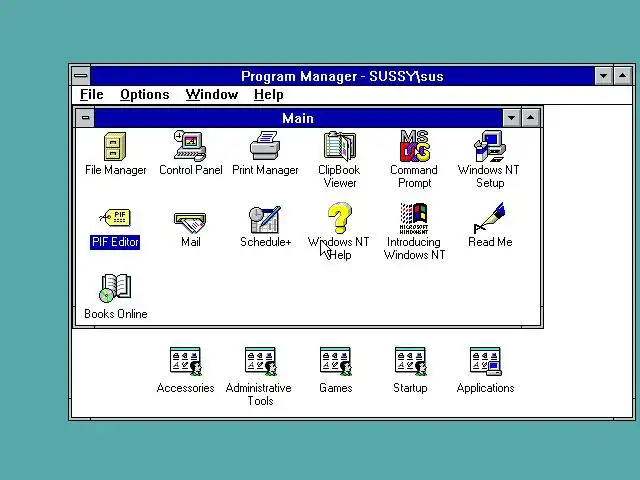Open the Read Me pen icon
Image resolution: width=640 pixels, height=480 pixels.
[x=490, y=218]
